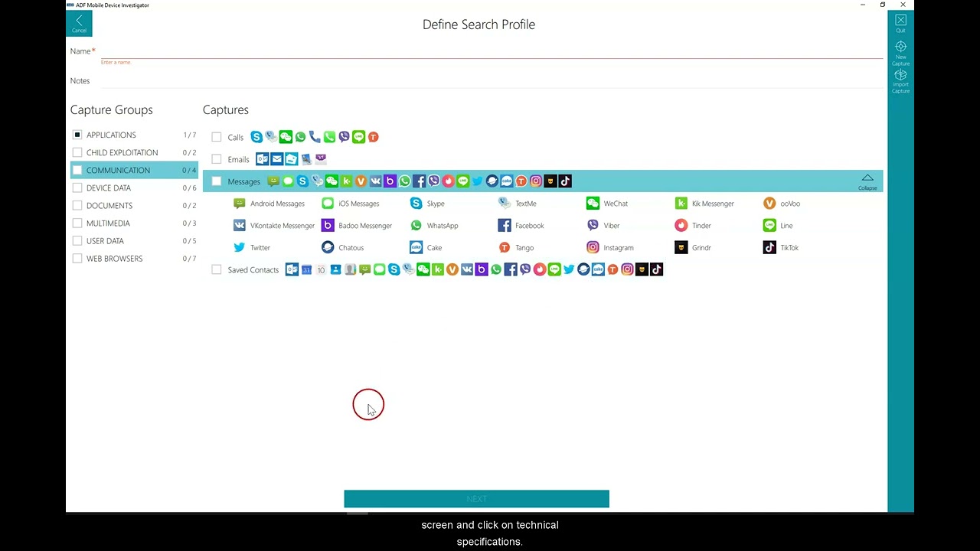The height and width of the screenshot is (551, 980).
Task: Select the Cake icon
Action: tap(416, 248)
